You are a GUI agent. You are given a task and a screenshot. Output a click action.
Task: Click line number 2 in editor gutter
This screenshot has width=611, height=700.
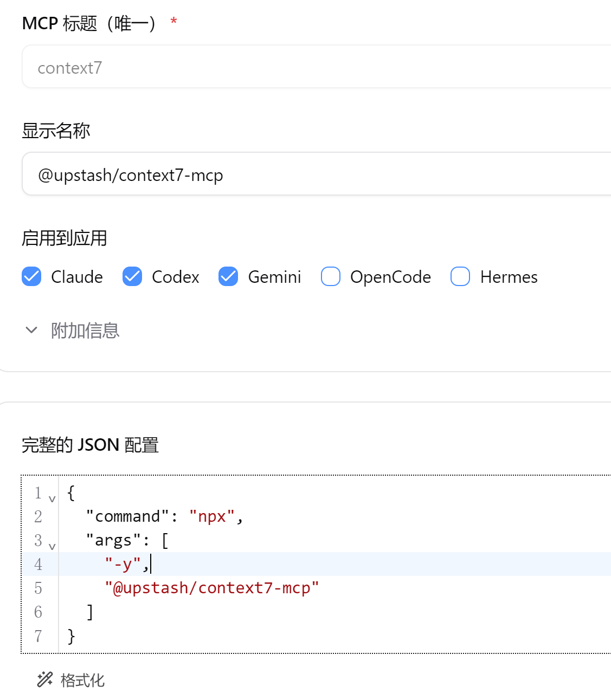[x=38, y=516]
